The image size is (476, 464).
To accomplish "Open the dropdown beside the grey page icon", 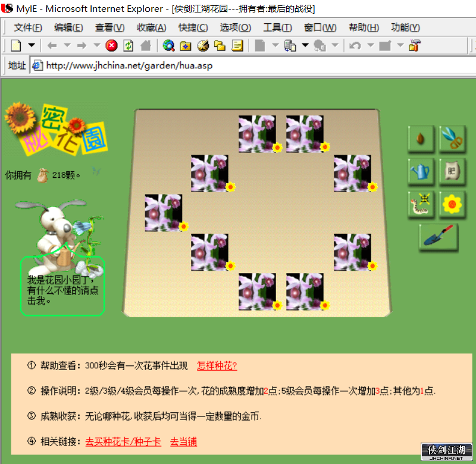I will pyautogui.click(x=275, y=46).
